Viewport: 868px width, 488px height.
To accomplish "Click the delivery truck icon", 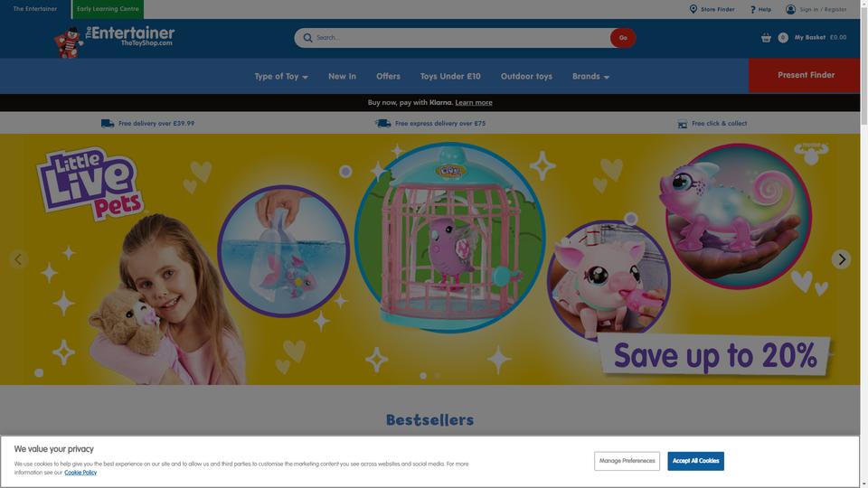I will point(108,124).
